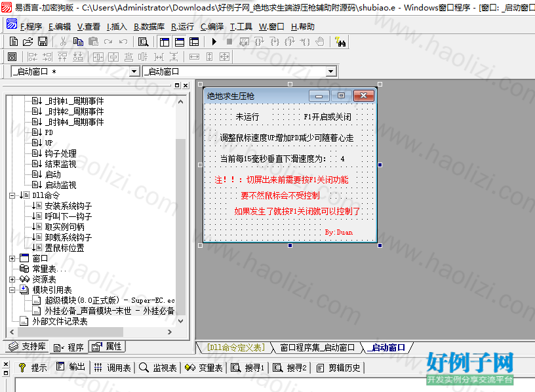Select 置鼠标位置 Dll command
This screenshot has height=392, width=535.
(64, 248)
